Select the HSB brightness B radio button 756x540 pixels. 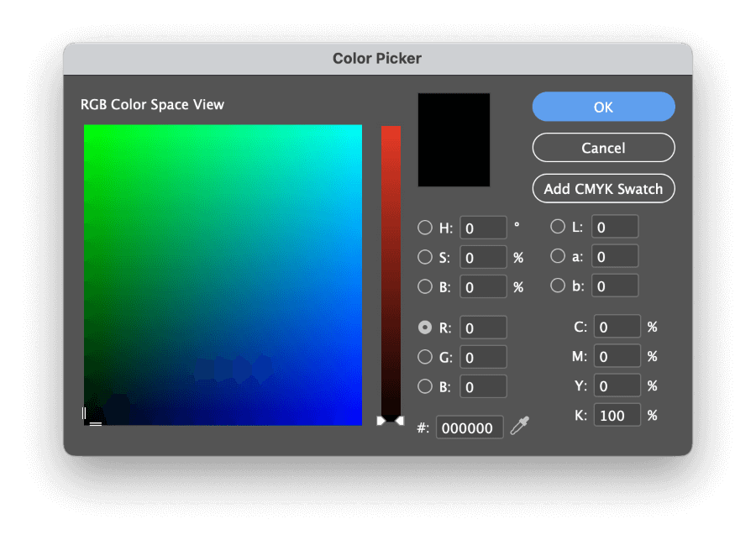[x=425, y=286]
